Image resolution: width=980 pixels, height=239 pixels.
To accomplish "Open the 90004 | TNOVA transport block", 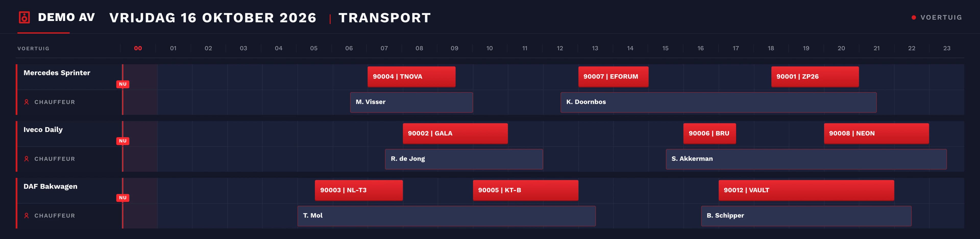I will point(411,77).
